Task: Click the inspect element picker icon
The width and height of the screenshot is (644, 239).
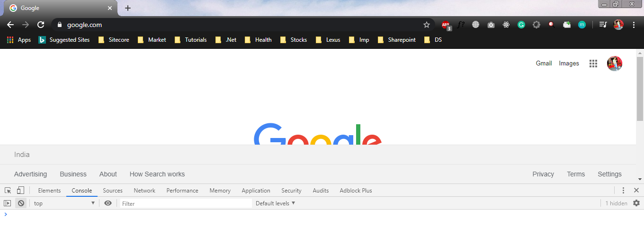Action: pos(8,190)
